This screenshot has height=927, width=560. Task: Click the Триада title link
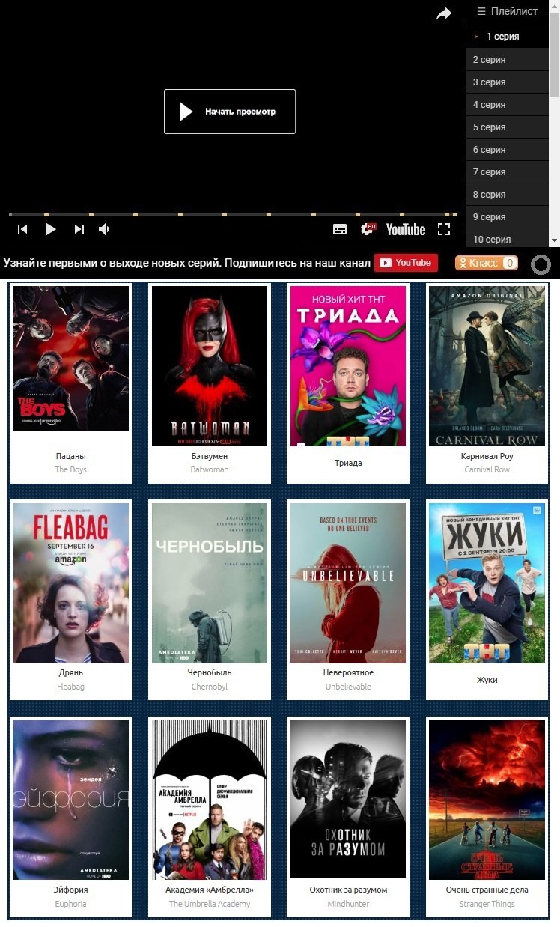(348, 463)
